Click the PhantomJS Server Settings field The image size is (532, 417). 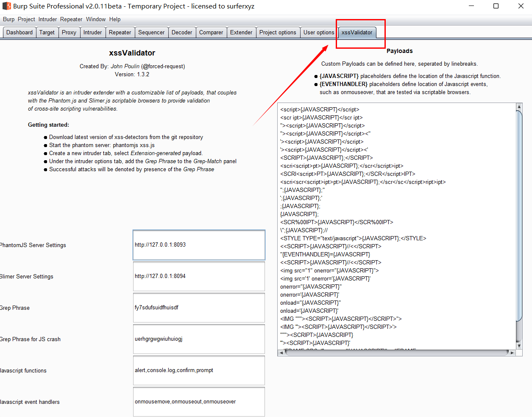[199, 245]
